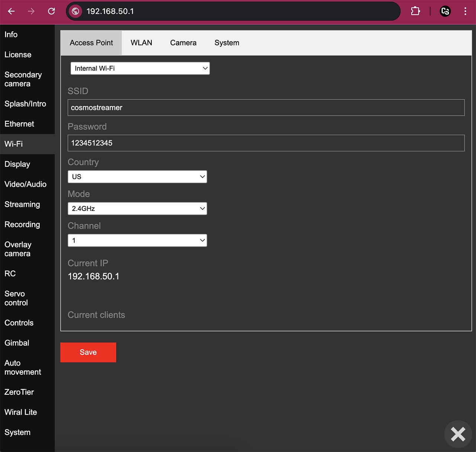Open Servo control in the sidebar
Image resolution: width=476 pixels, height=452 pixels.
(27, 298)
